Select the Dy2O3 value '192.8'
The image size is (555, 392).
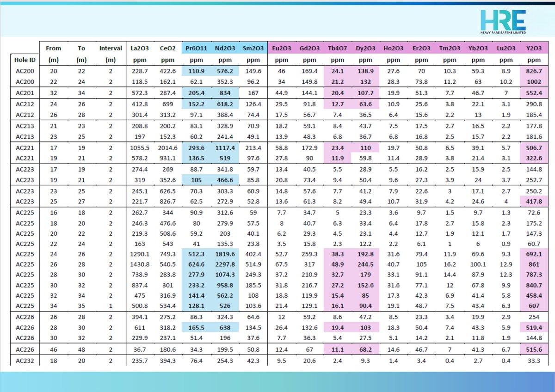365,254
